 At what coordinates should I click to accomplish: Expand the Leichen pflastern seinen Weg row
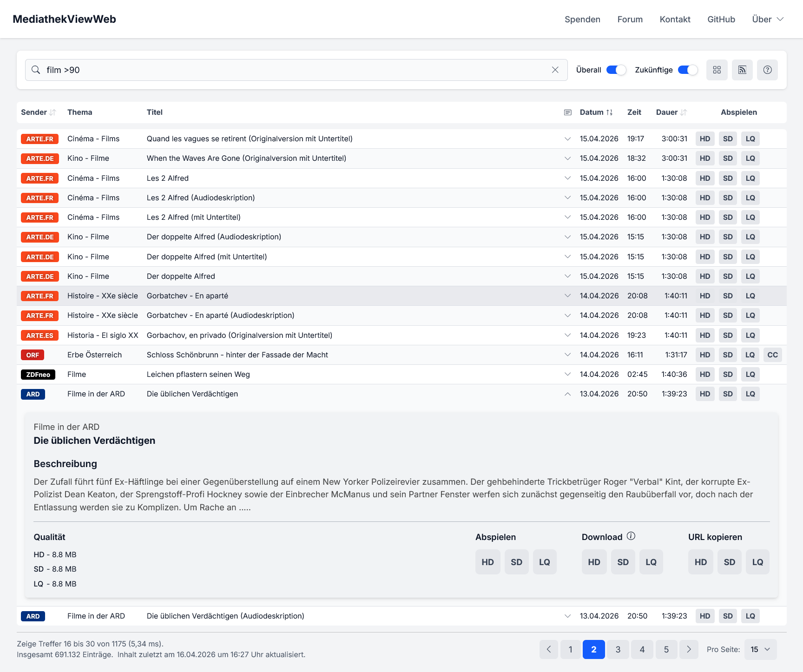point(567,375)
